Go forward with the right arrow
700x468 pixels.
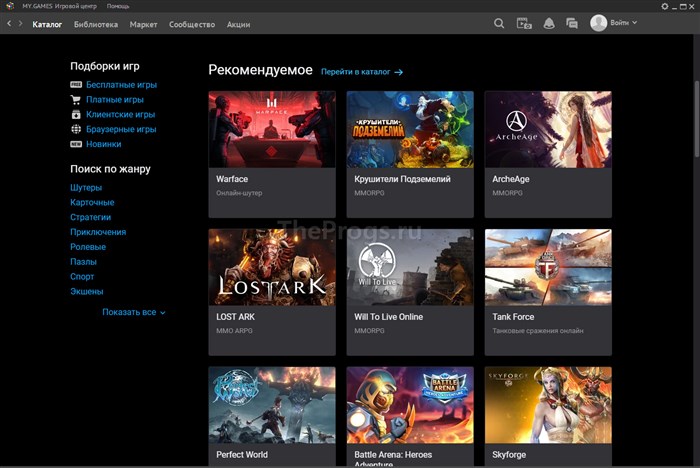[x=20, y=23]
